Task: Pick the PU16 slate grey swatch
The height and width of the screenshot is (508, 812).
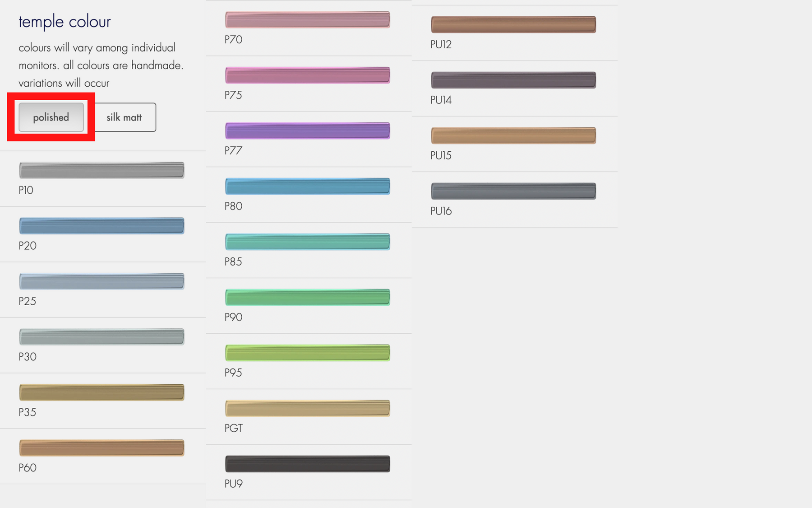Action: point(513,191)
